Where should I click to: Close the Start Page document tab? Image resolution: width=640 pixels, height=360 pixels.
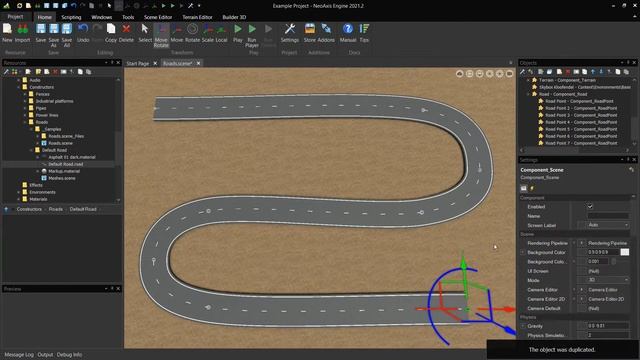155,63
